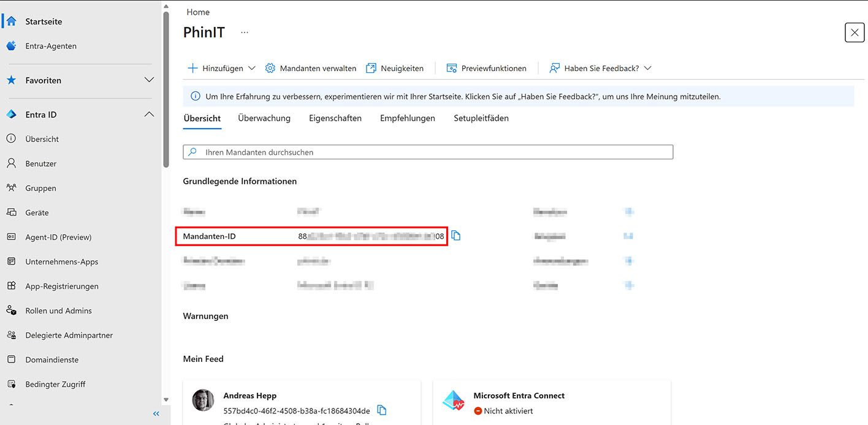Copy the Mandanten-ID to clipboard
This screenshot has height=425, width=868.
(x=455, y=236)
